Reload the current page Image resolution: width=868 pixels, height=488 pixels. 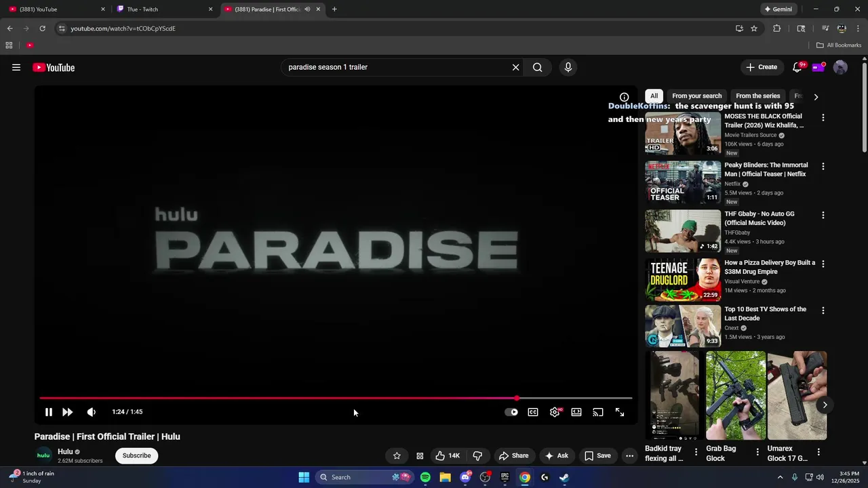[x=42, y=28]
